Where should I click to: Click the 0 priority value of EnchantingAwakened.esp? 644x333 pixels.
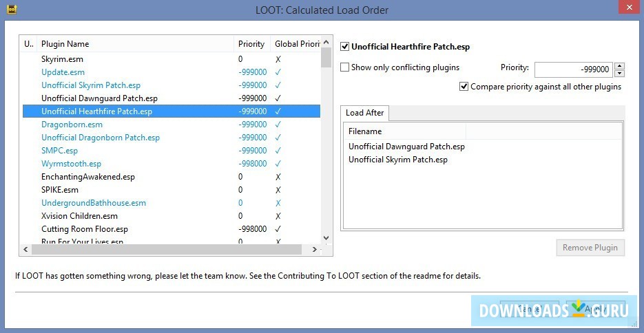coord(240,177)
